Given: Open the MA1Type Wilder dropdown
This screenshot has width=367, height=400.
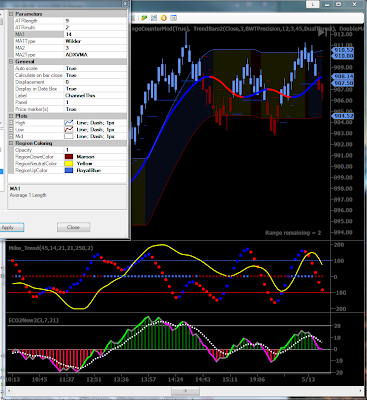Looking at the screenshot, I should coord(95,41).
